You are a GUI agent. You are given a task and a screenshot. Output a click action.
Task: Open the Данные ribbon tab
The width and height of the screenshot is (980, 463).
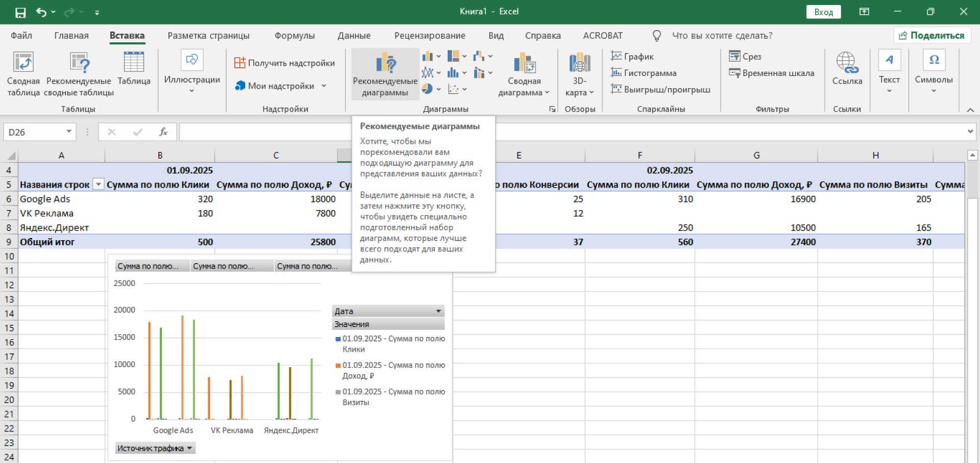(354, 36)
